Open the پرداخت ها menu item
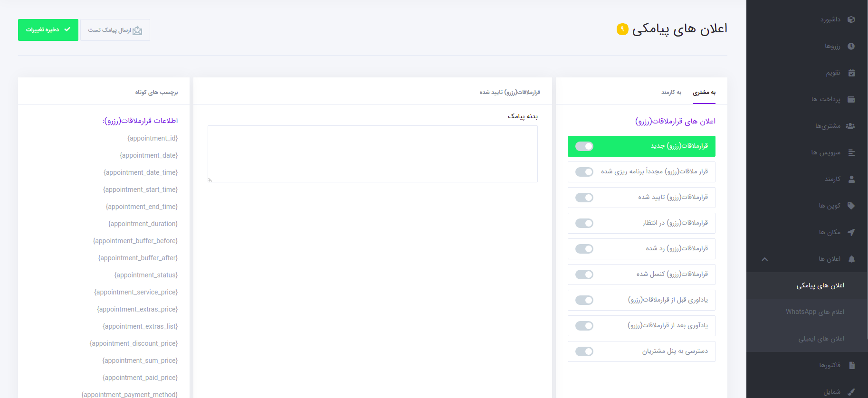The height and width of the screenshot is (398, 868). click(x=807, y=99)
